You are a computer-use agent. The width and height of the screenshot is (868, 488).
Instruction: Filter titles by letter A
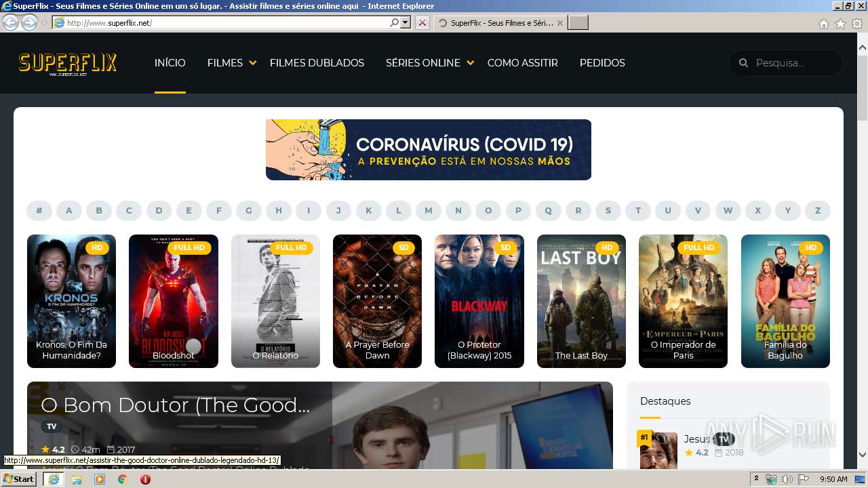[x=68, y=211]
